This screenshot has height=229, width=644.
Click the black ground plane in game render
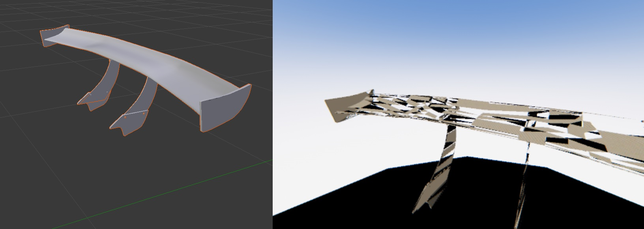tap(395, 197)
